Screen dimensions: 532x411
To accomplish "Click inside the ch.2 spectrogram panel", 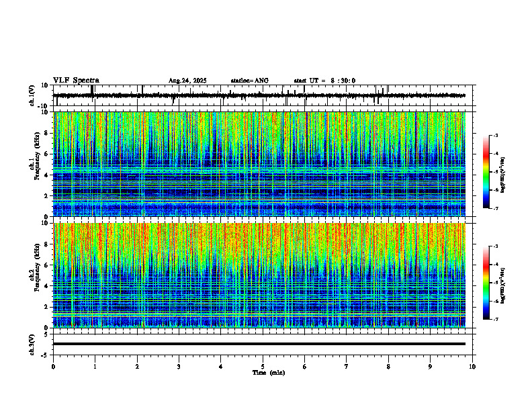I will pyautogui.click(x=259, y=275).
